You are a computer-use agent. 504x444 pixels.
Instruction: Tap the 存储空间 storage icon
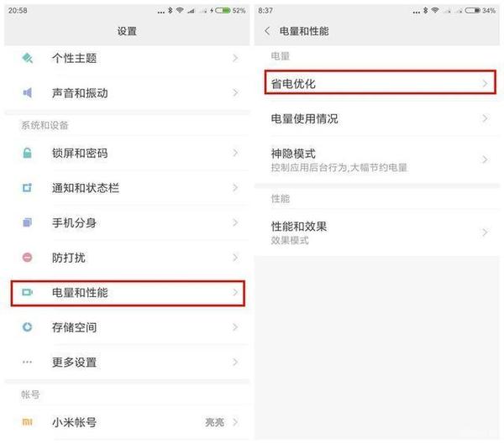pos(28,327)
